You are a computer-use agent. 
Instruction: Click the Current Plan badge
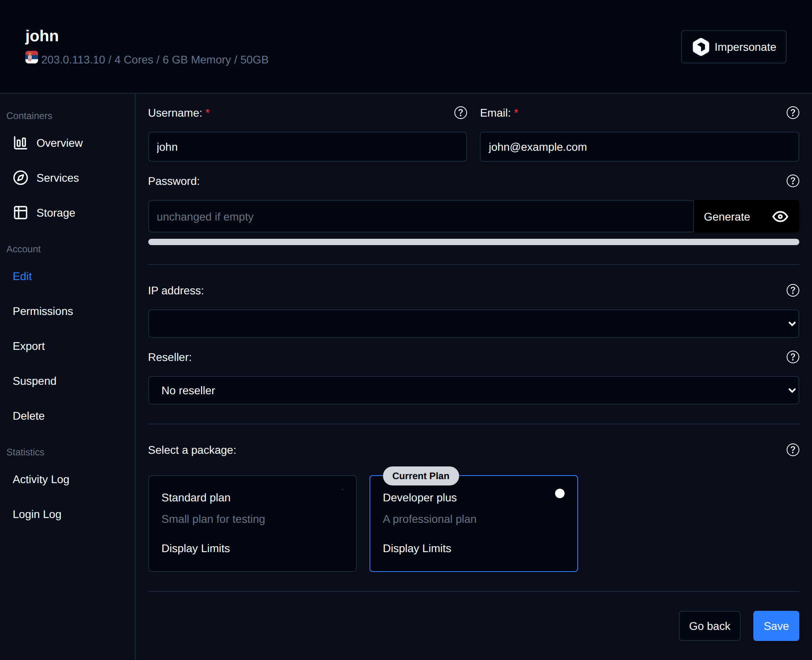click(x=421, y=476)
